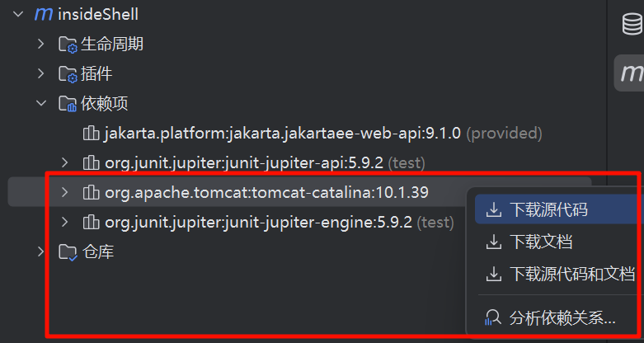
Task: Collapse the 依赖项 node
Action: tap(41, 104)
